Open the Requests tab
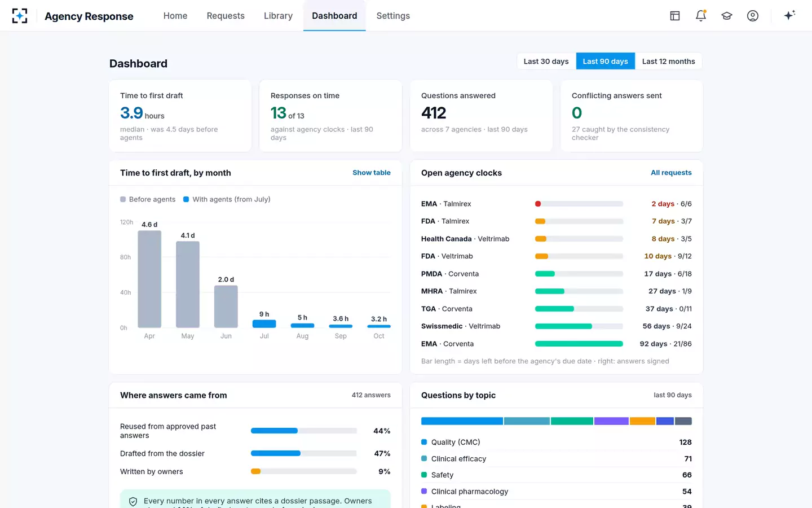This screenshot has height=508, width=812. [226, 16]
